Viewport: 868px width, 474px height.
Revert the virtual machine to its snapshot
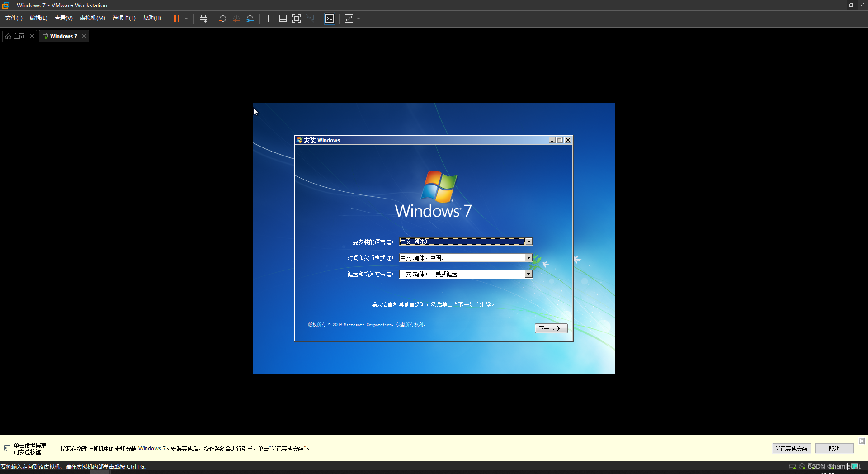pos(236,19)
